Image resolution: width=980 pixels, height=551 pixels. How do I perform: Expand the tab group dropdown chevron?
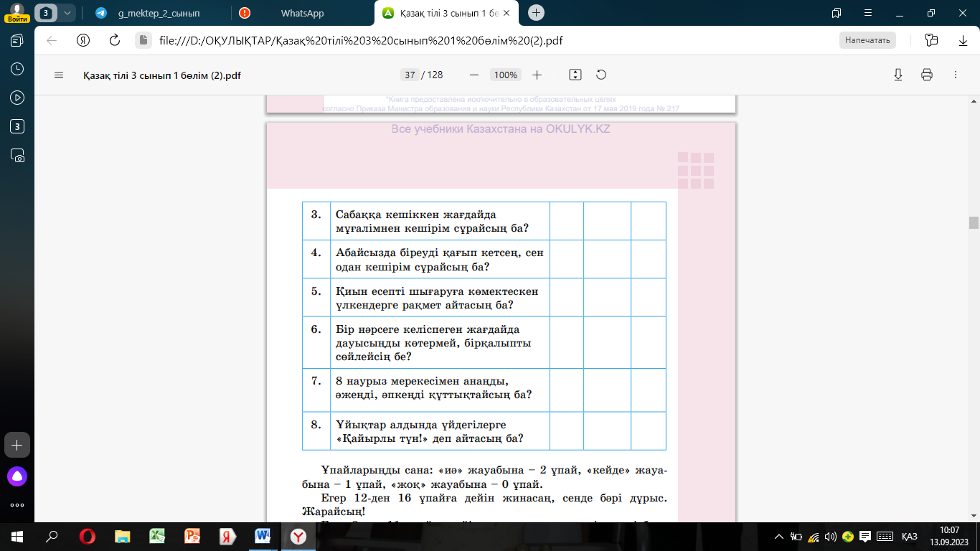point(67,13)
